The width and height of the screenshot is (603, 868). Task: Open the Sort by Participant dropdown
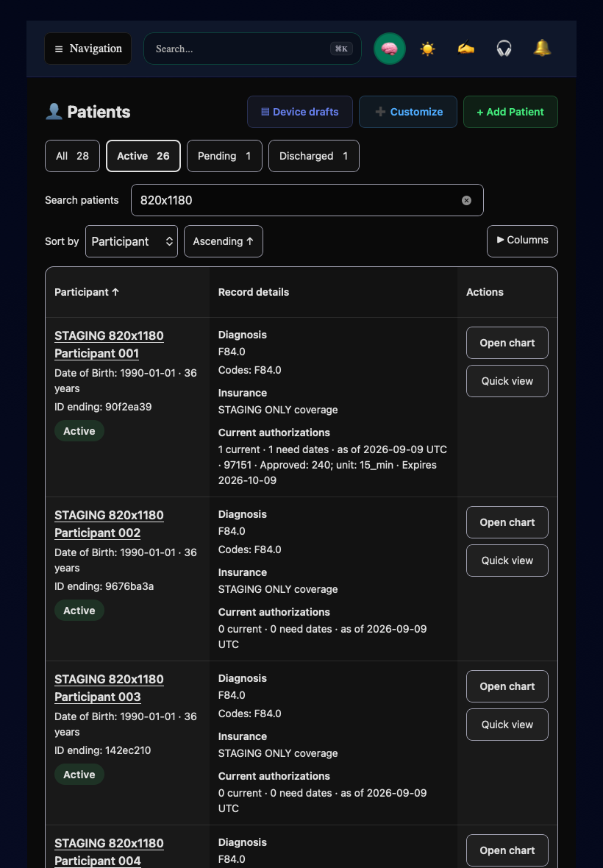pyautogui.click(x=132, y=241)
